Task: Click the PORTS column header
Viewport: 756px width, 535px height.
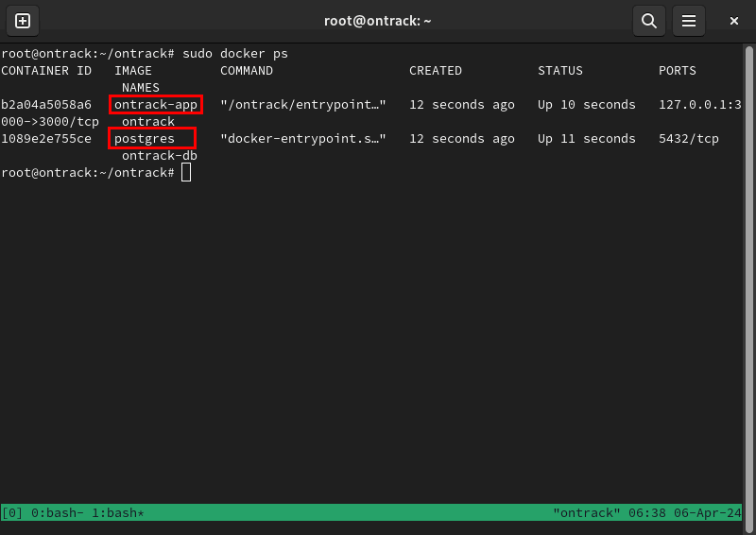Action: [678, 71]
